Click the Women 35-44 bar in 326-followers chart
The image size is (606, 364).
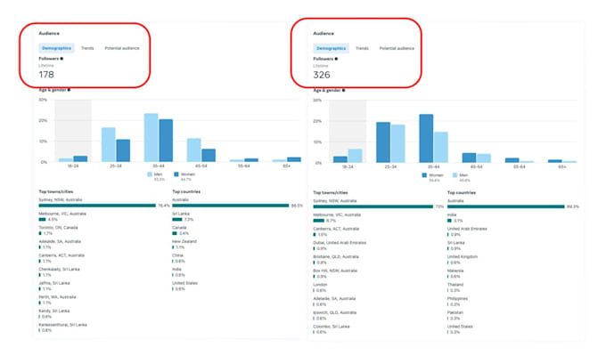point(426,138)
